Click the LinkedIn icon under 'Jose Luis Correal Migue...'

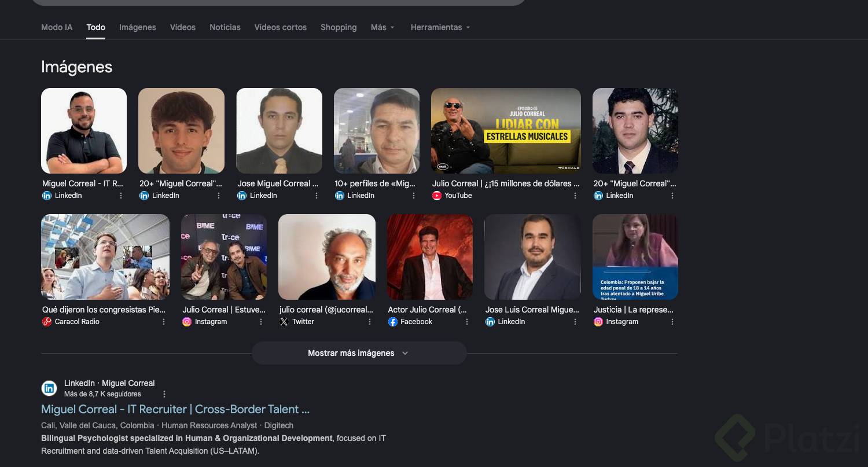click(490, 322)
